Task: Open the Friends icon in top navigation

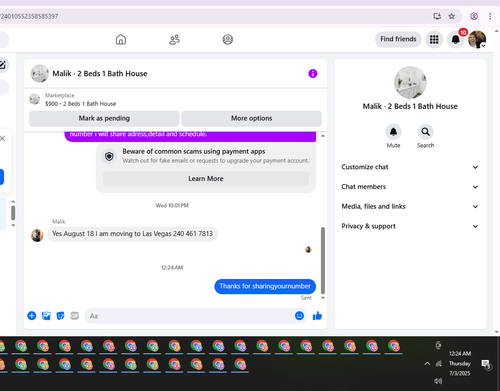Action: [174, 39]
